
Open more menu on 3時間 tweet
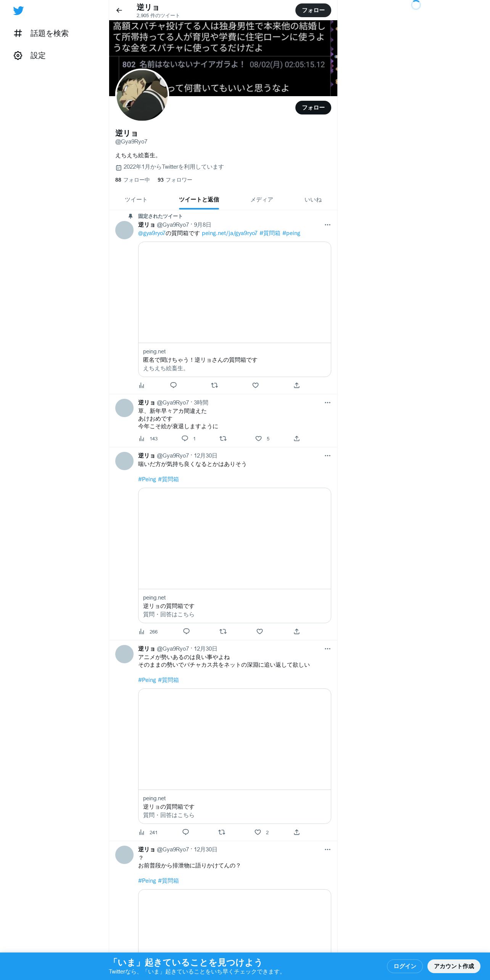[327, 403]
